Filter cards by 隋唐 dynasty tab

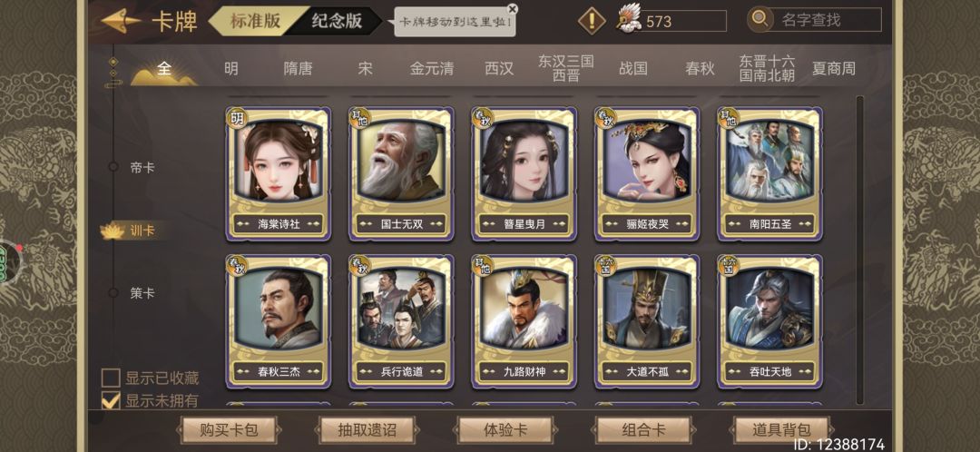(298, 69)
